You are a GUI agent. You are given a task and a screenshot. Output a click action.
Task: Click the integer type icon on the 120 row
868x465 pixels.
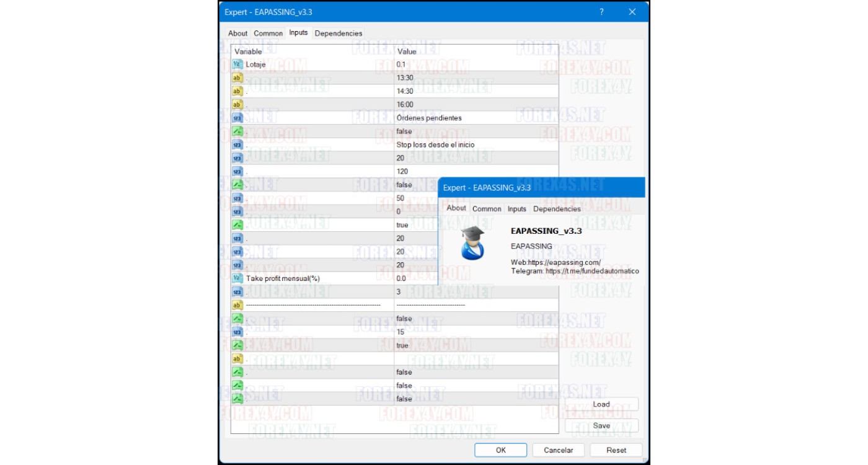pos(237,171)
